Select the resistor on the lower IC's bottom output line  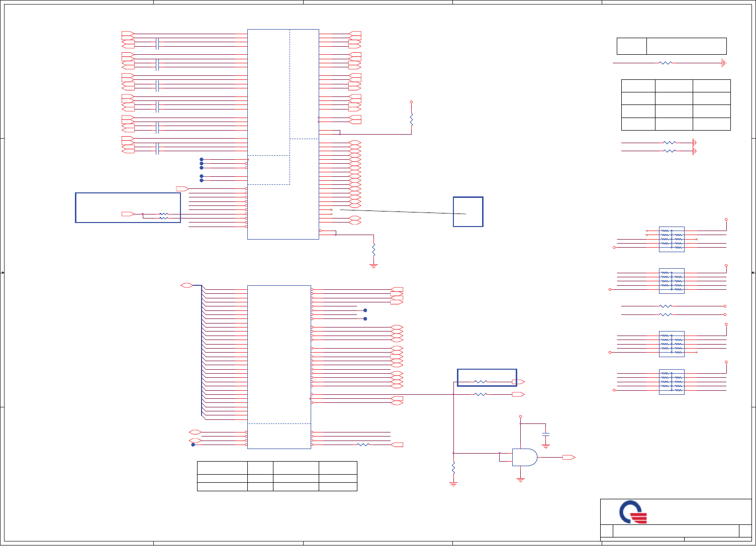[x=363, y=445]
